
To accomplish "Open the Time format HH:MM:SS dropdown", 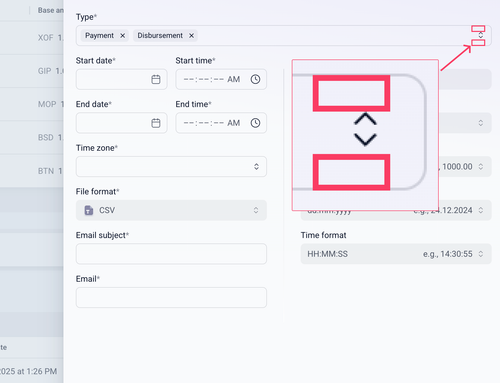I will 396,254.
